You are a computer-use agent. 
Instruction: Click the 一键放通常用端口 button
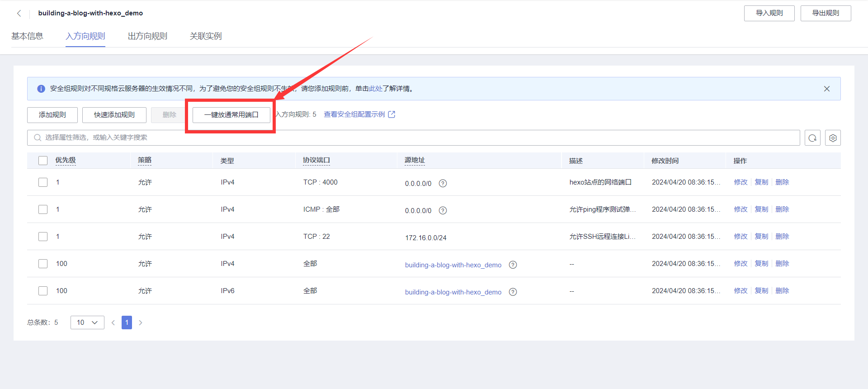pyautogui.click(x=231, y=115)
